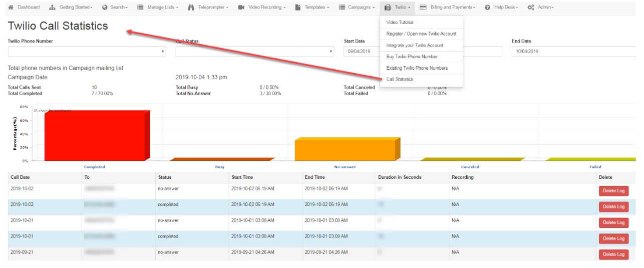Select Call Statistics from Twilio menu
Image resolution: width=644 pixels, height=268 pixels.
pyautogui.click(x=400, y=80)
